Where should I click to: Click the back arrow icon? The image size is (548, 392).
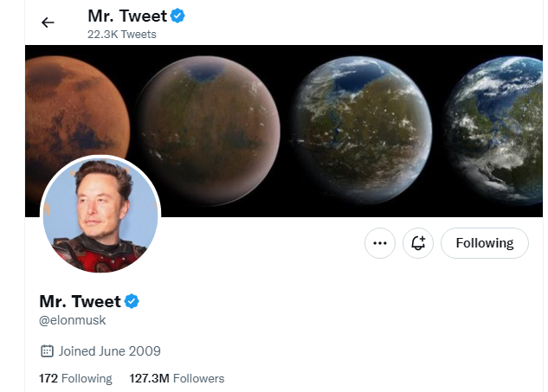click(48, 22)
